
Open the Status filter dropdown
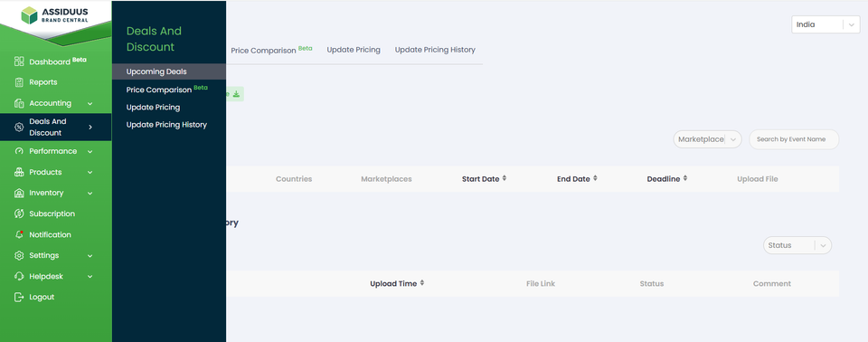797,245
